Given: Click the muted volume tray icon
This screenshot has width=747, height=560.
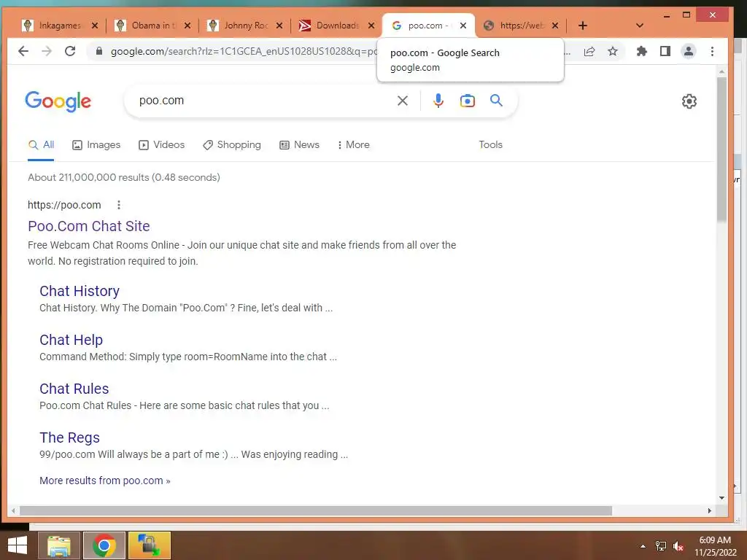Looking at the screenshot, I should (x=678, y=546).
